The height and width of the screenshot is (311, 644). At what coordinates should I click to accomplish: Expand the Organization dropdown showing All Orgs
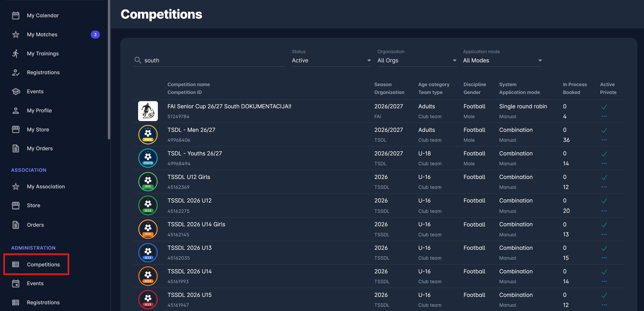(417, 60)
